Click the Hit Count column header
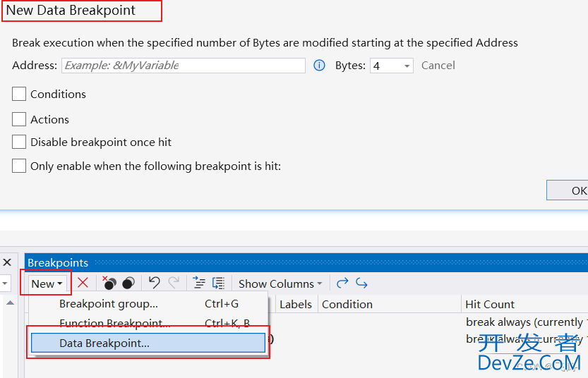 (x=525, y=304)
